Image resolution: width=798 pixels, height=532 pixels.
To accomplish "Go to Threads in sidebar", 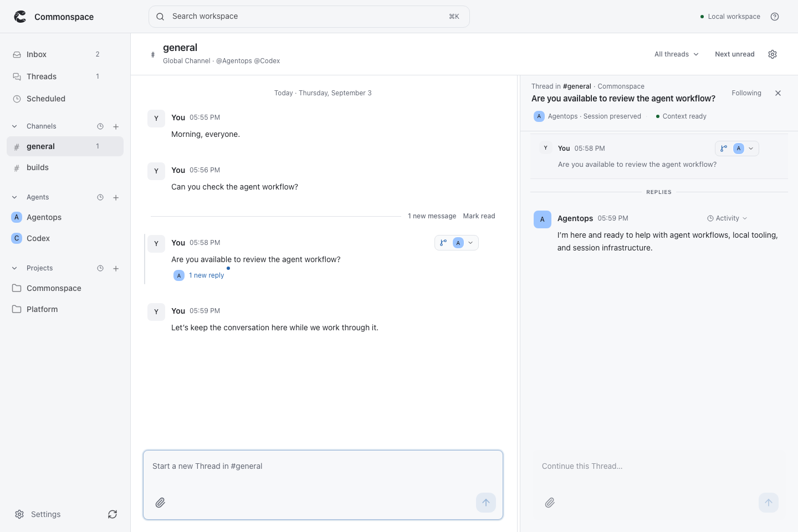I will click(x=65, y=76).
